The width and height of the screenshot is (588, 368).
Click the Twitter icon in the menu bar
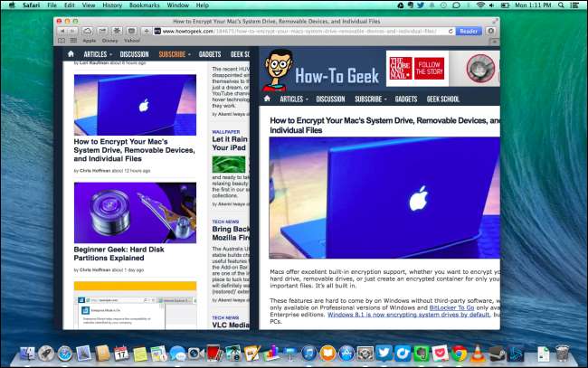click(421, 5)
